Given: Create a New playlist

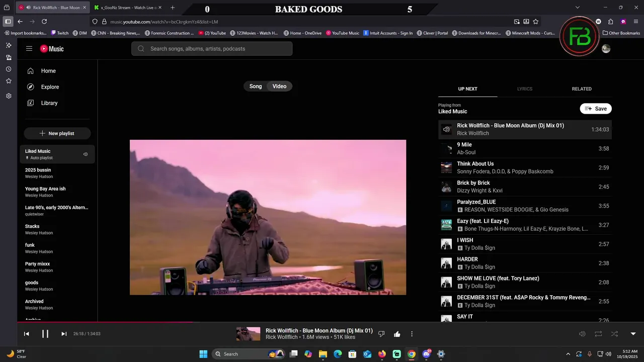Looking at the screenshot, I should pyautogui.click(x=57, y=133).
